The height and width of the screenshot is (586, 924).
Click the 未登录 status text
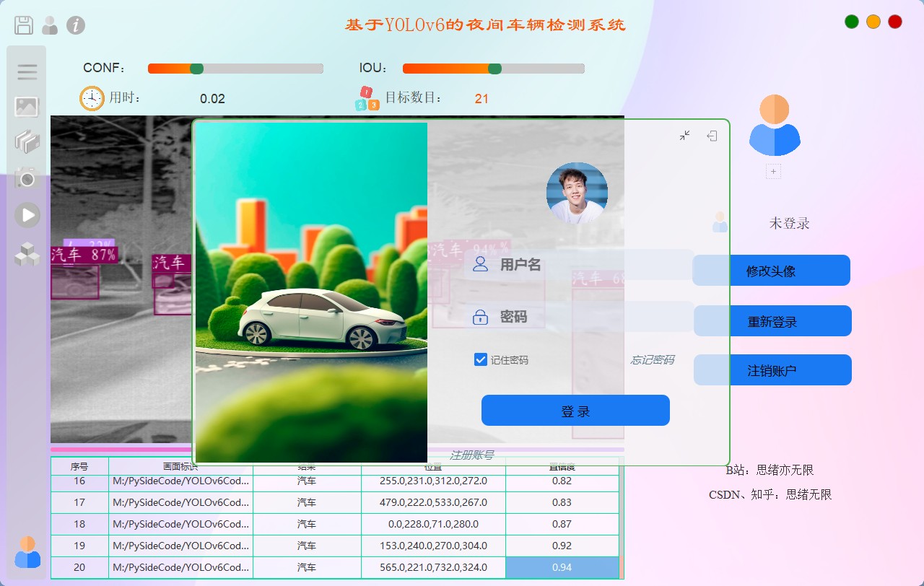789,223
